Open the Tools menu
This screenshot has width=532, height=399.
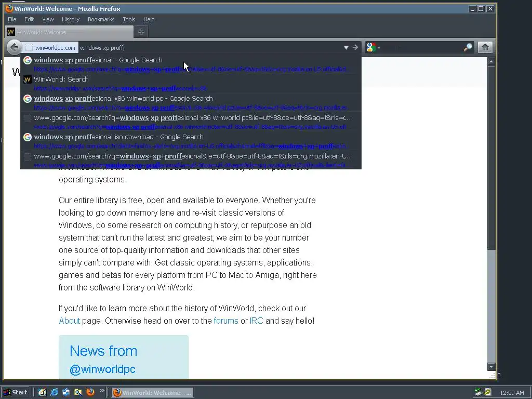point(129,19)
